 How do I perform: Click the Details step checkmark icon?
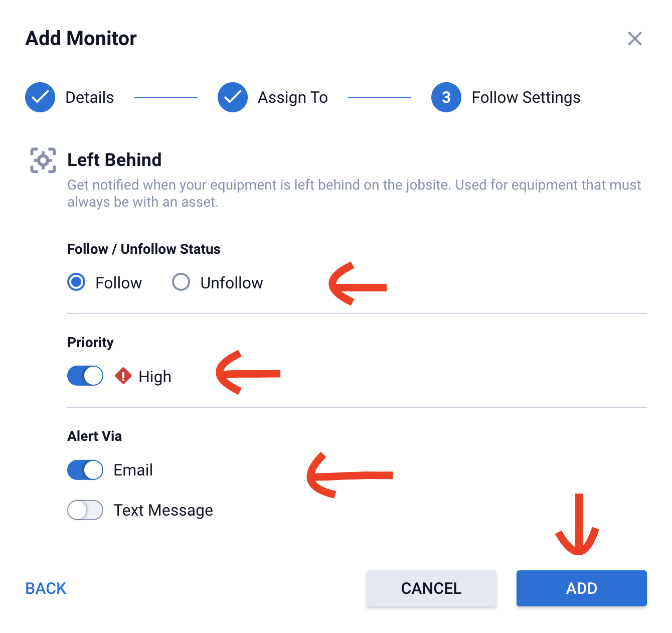[40, 97]
